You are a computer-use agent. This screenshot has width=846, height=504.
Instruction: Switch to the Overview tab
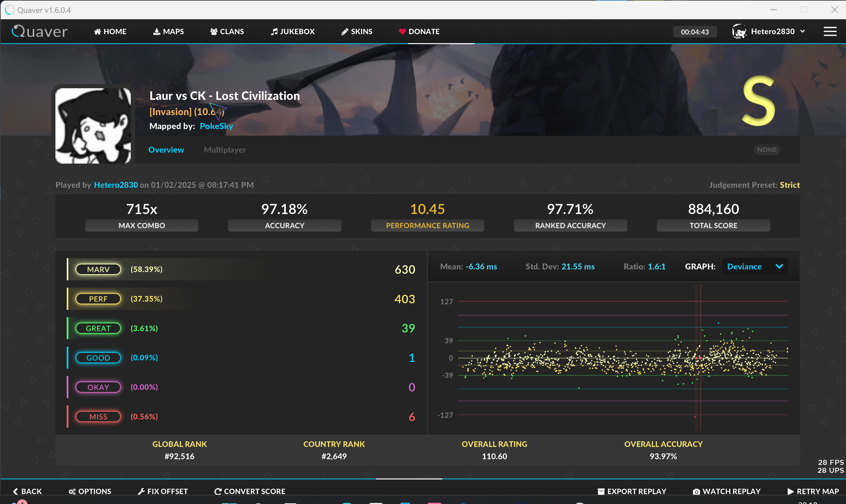click(166, 150)
